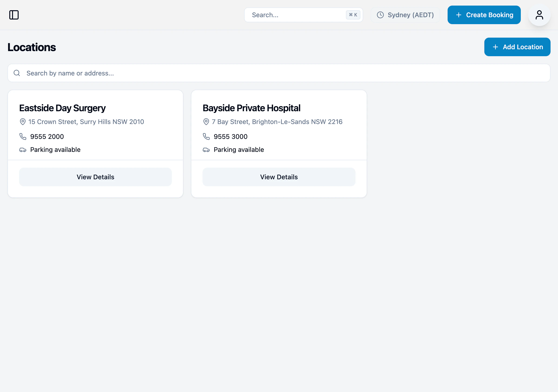Click the magnifier icon in location search

(x=17, y=73)
